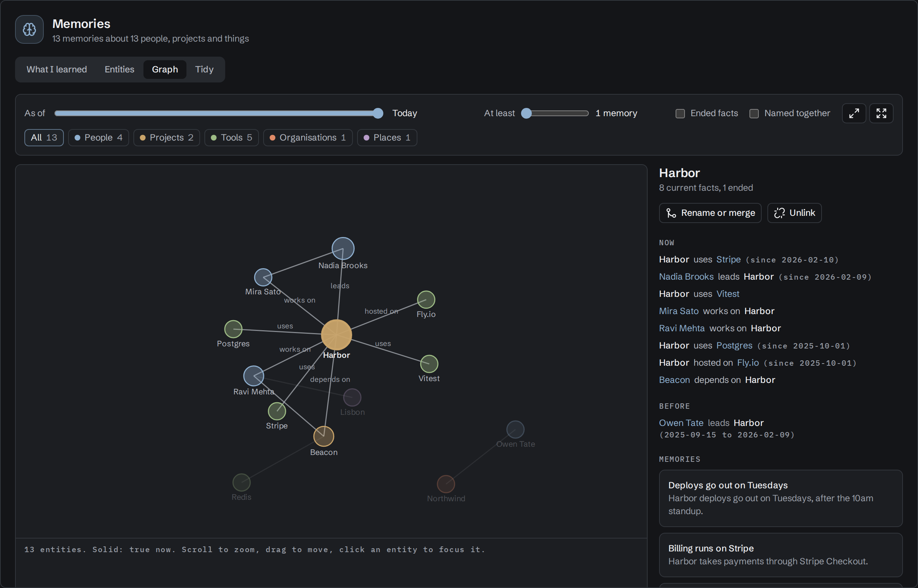
Task: Select the Lisbon graph node
Action: coord(352,398)
